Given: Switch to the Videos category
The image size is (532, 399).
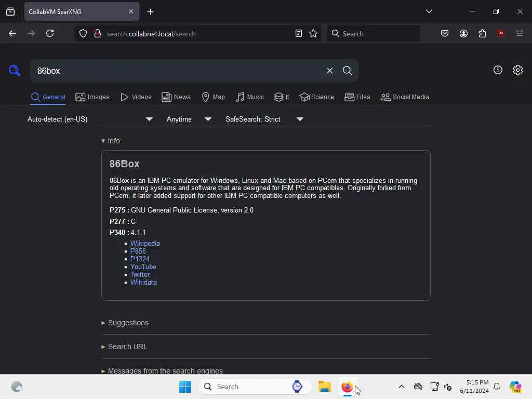Looking at the screenshot, I should (x=136, y=97).
